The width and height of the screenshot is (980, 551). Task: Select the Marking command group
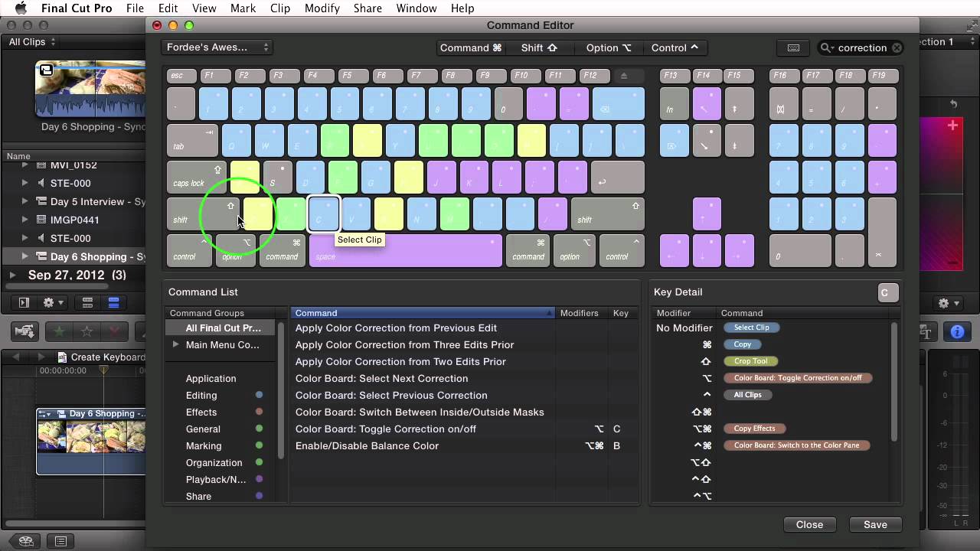click(x=204, y=445)
